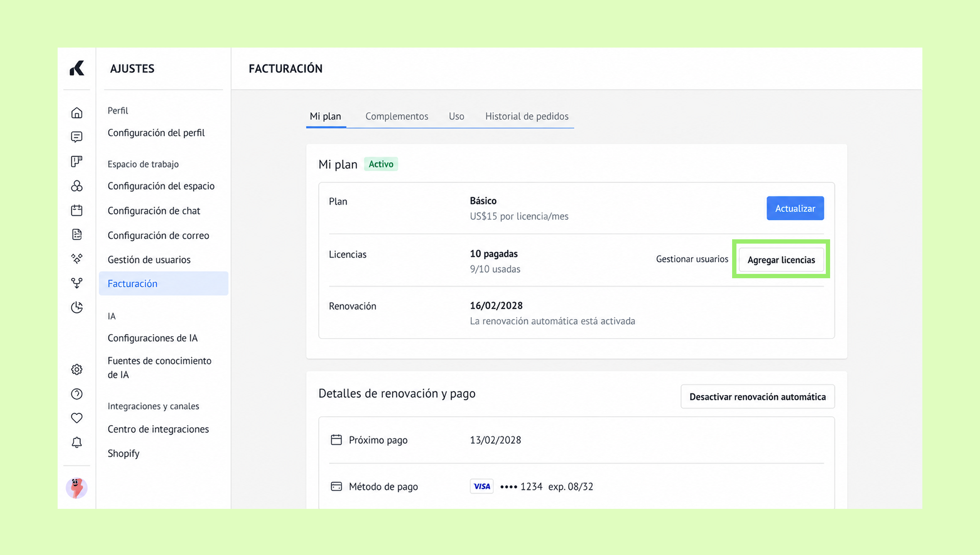980x555 pixels.
Task: Click the Básico plan name
Action: point(483,201)
